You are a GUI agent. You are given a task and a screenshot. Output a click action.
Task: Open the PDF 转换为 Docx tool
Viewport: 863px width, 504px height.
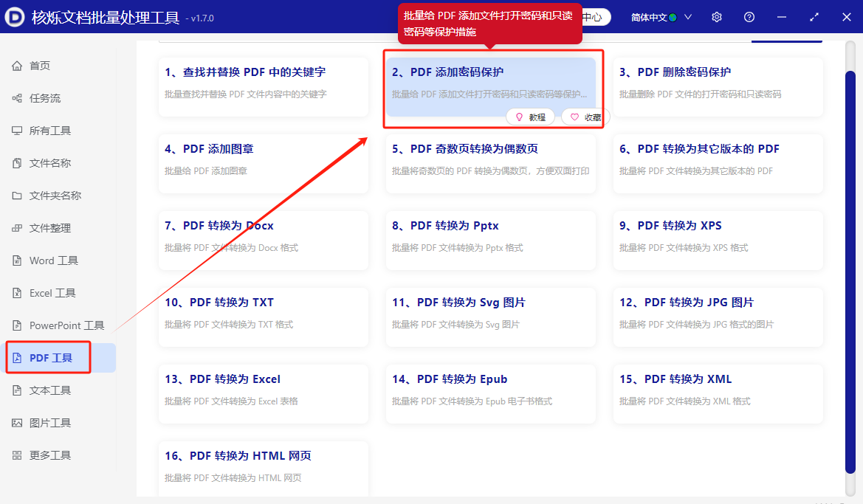[x=263, y=239]
